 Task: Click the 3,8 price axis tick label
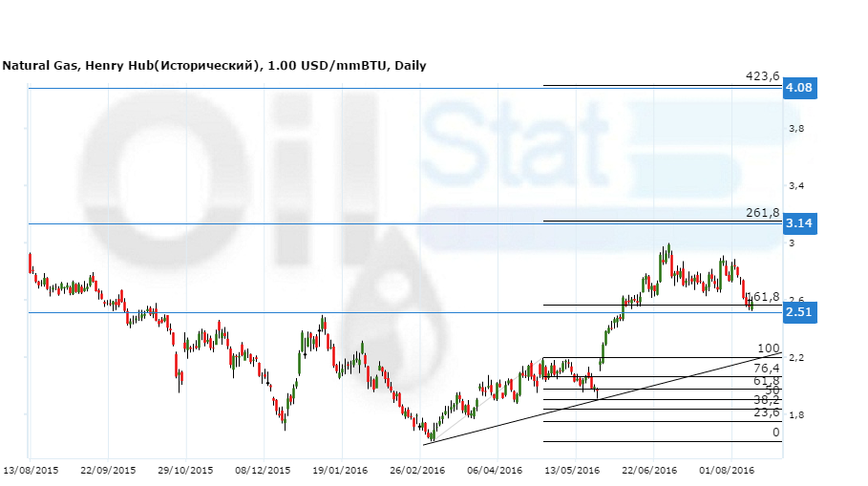pyautogui.click(x=795, y=128)
